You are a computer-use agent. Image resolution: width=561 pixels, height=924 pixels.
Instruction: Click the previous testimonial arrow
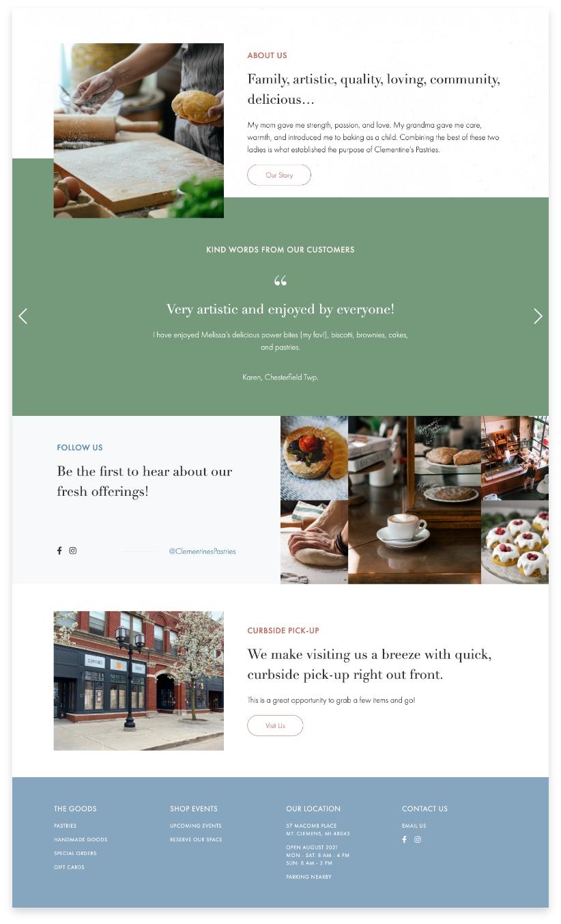(23, 316)
